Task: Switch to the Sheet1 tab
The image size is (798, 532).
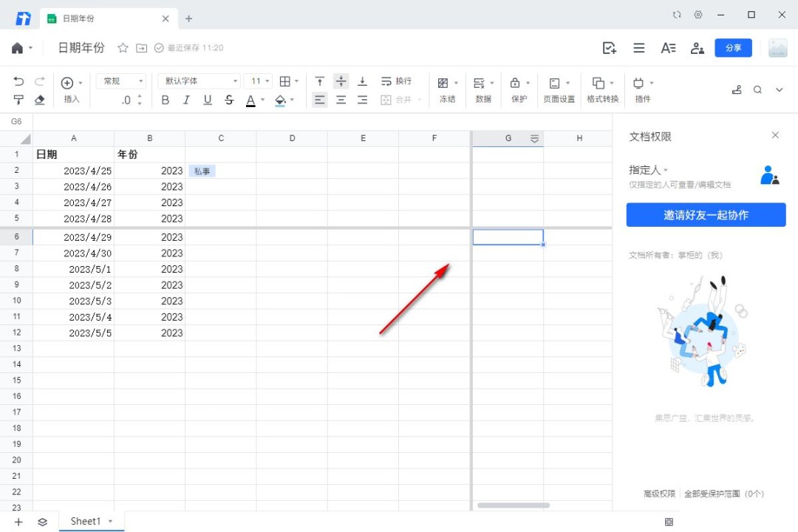Action: (x=86, y=521)
